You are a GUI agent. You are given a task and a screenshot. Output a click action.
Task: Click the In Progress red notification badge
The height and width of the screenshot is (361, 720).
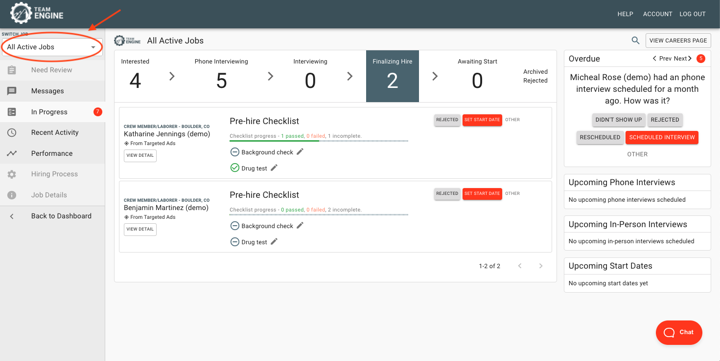[97, 112]
